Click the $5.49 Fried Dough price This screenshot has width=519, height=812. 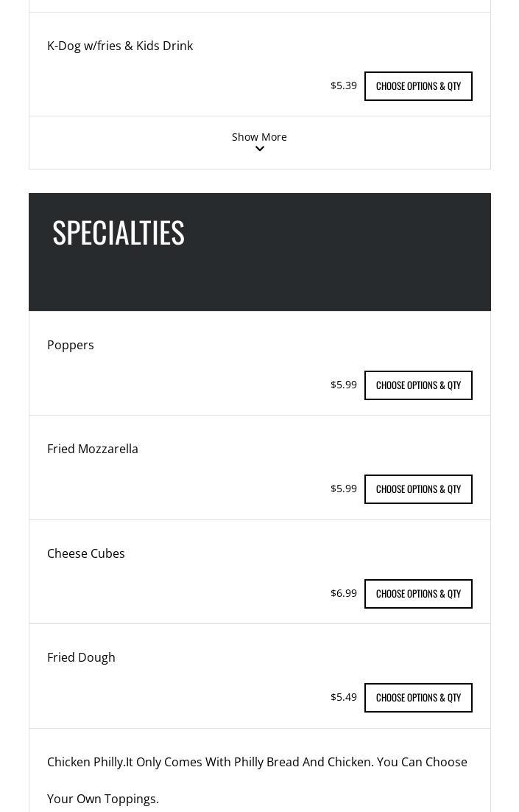click(344, 697)
